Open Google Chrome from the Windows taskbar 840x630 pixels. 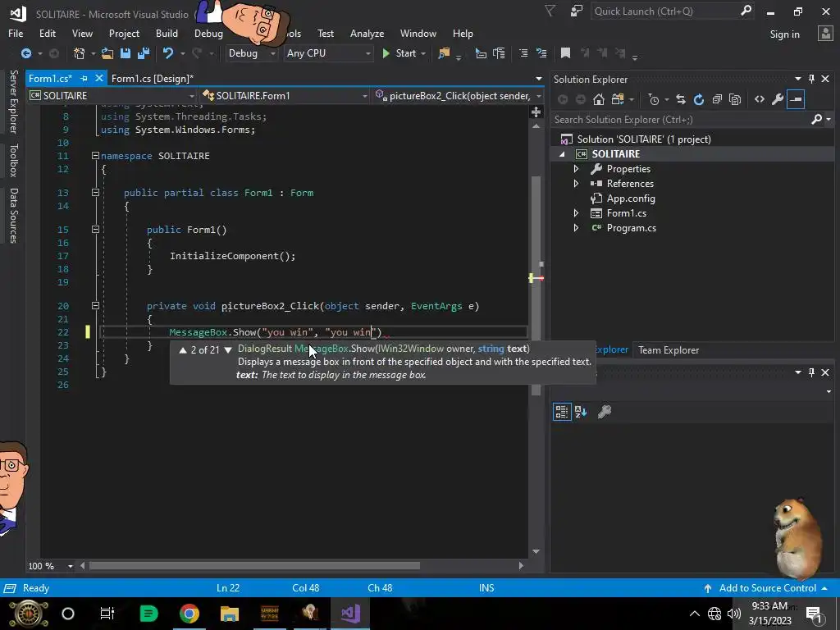189,614
